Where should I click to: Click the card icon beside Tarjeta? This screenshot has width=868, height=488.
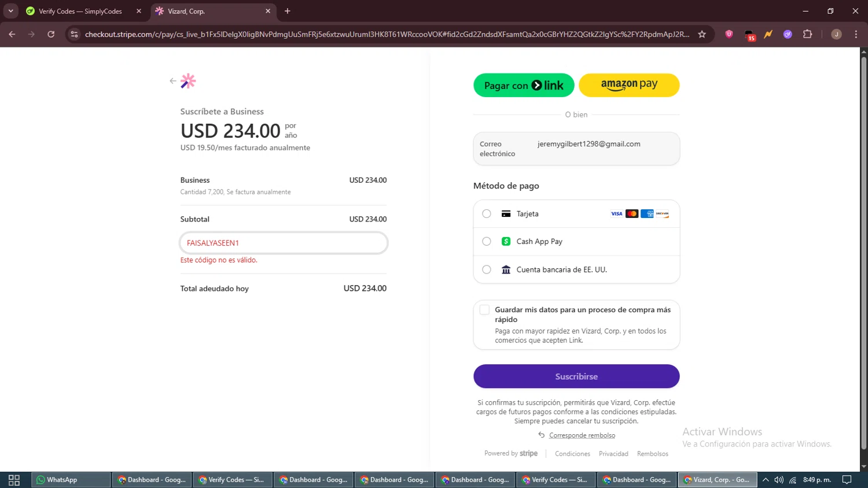coord(506,214)
